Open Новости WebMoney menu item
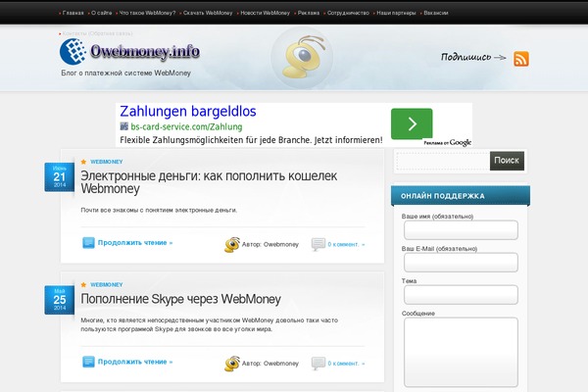The width and height of the screenshot is (588, 392). [x=266, y=13]
